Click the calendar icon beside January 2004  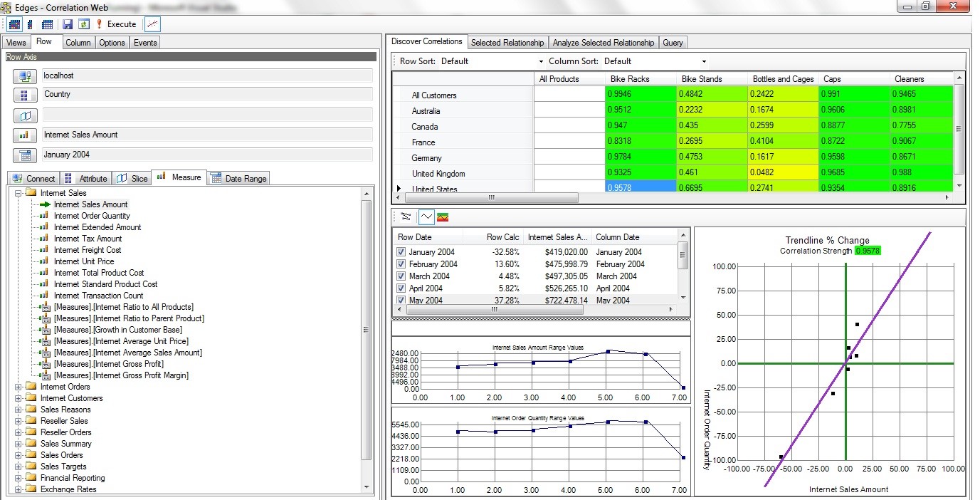[x=25, y=155]
